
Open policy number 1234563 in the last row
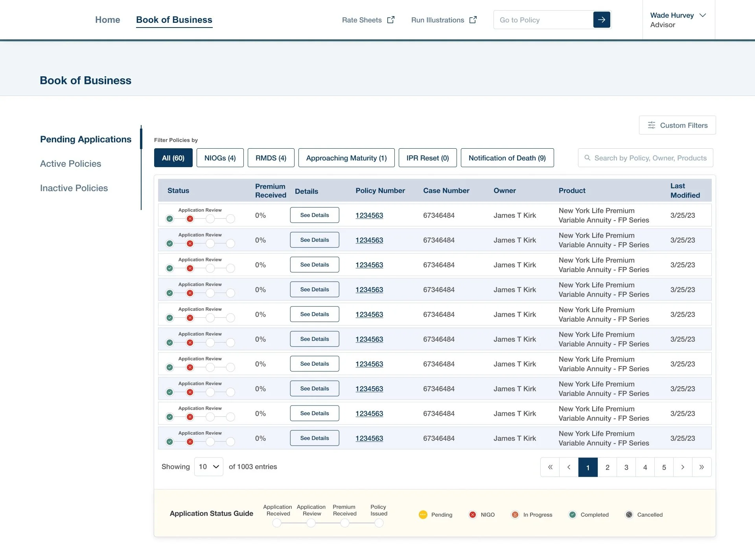pos(369,438)
